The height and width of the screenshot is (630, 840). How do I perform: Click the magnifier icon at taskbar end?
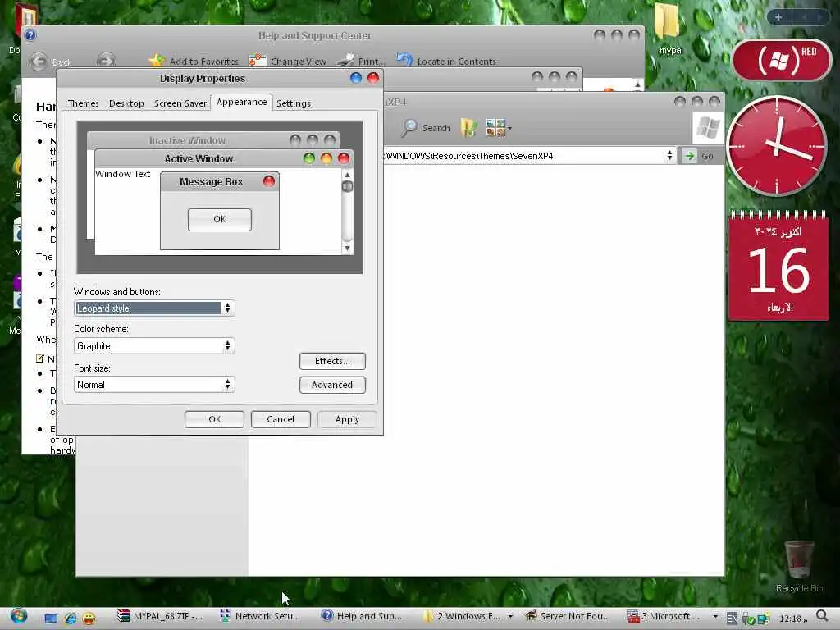click(x=822, y=617)
